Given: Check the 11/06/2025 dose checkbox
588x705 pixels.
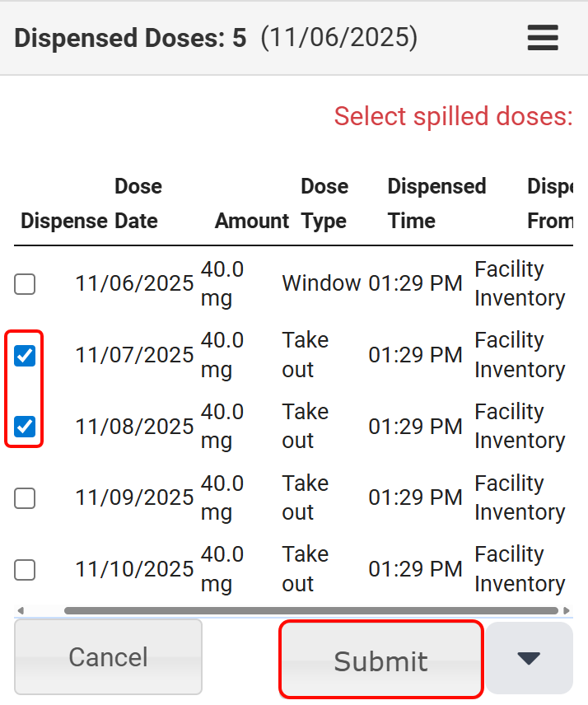Looking at the screenshot, I should click(25, 284).
